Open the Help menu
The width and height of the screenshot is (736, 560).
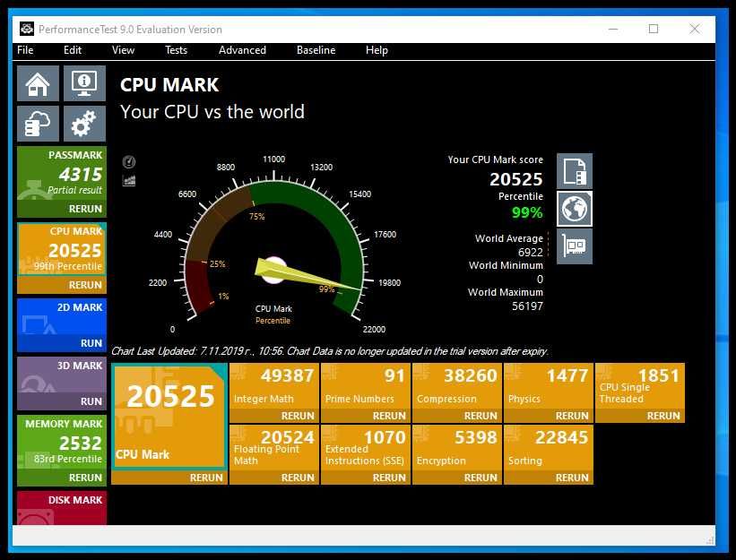(377, 50)
